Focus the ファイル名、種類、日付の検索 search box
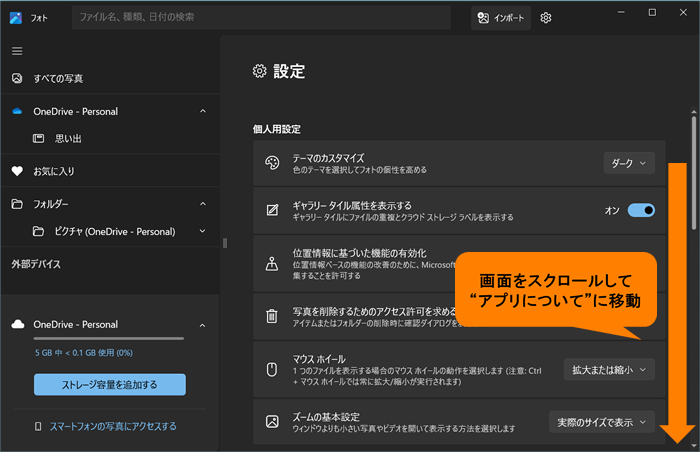Viewport: 700px width, 452px height. [x=261, y=17]
